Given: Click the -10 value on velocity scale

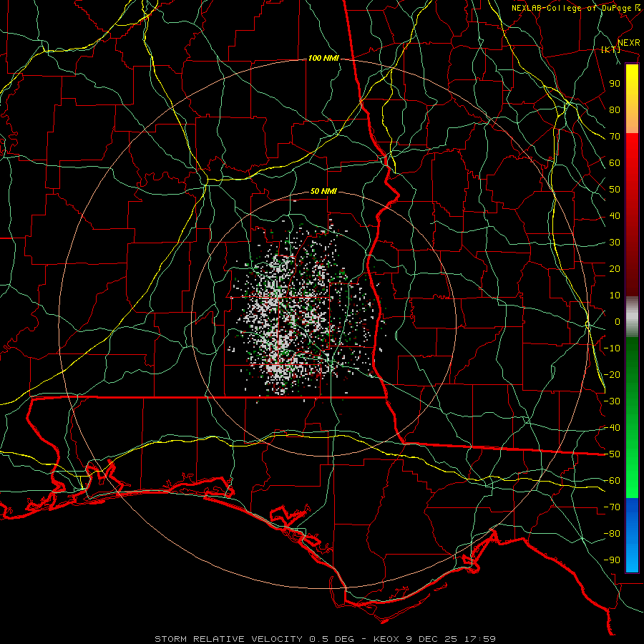Looking at the screenshot, I should (612, 348).
